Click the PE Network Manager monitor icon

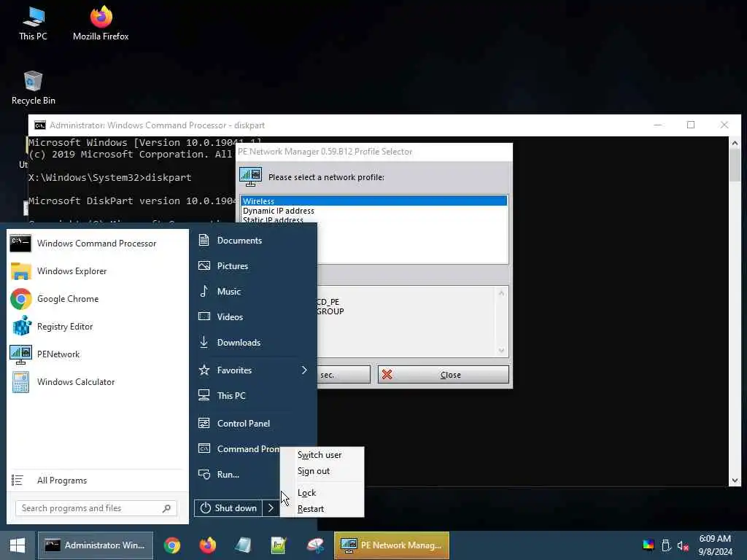click(251, 176)
